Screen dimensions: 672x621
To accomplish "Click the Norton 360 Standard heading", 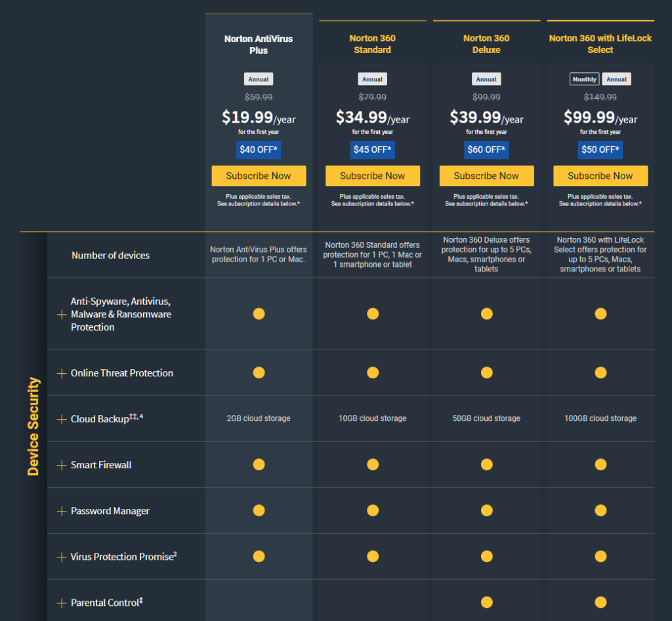I will (373, 44).
